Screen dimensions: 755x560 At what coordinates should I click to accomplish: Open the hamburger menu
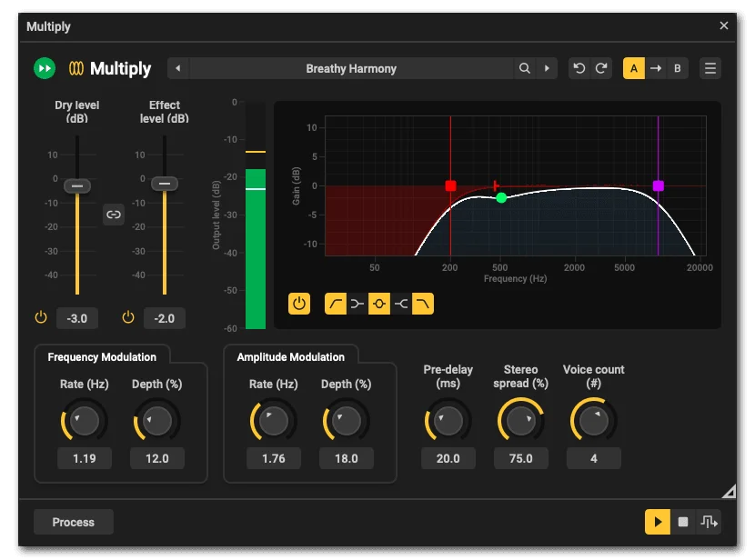[710, 68]
